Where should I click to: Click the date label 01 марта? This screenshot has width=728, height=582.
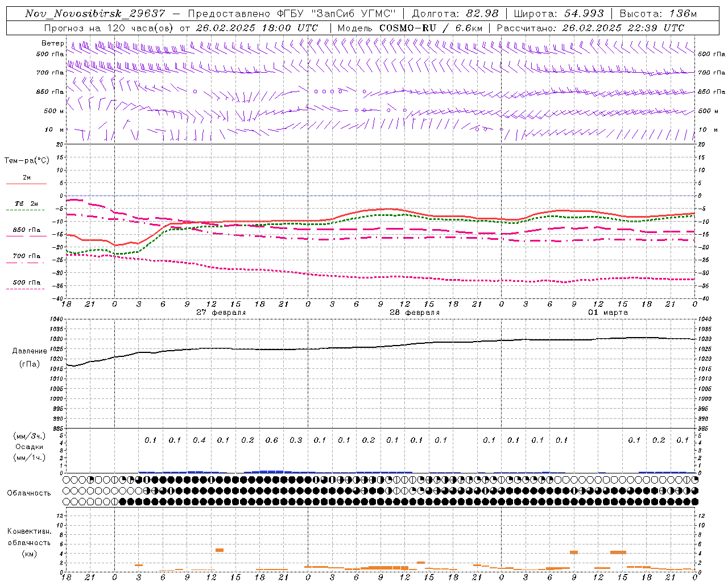pos(608,313)
